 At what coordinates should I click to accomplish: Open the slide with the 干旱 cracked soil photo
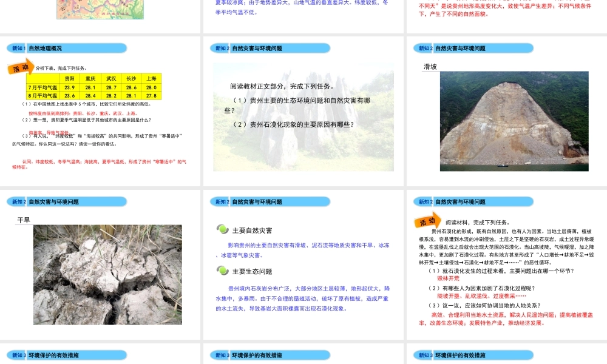point(100,265)
